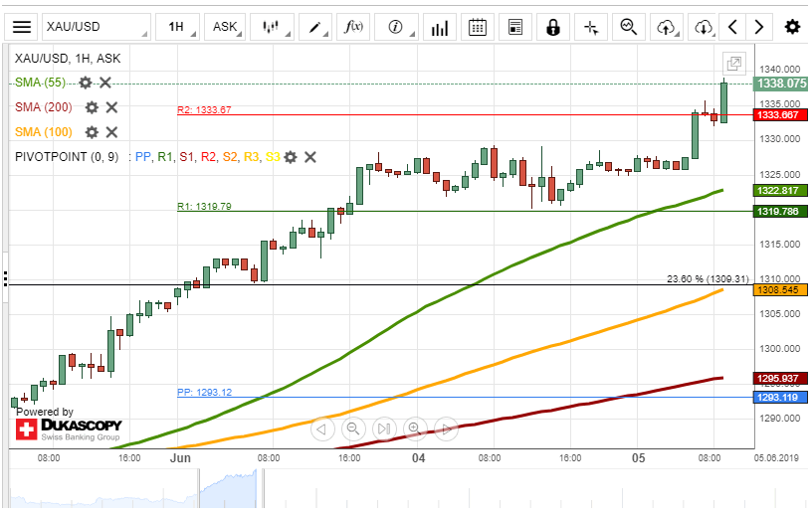Image resolution: width=812 pixels, height=515 pixels.
Task: Click the R2: 1333.67 line label
Action: [204, 109]
